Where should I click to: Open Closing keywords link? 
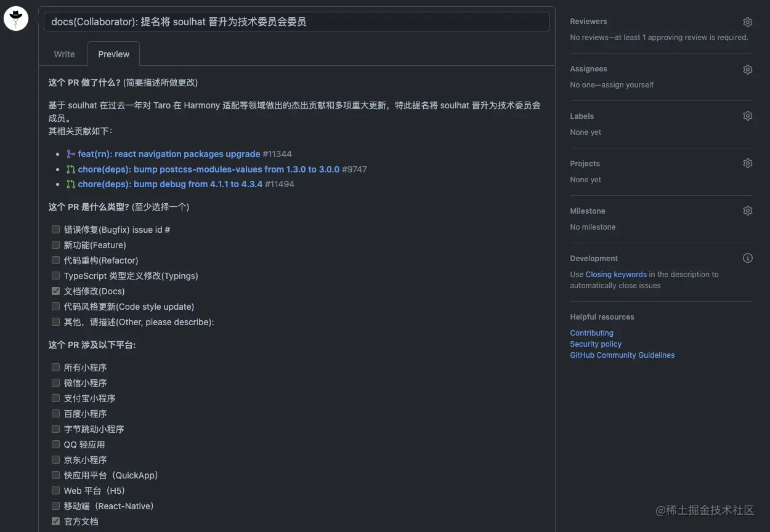click(616, 275)
